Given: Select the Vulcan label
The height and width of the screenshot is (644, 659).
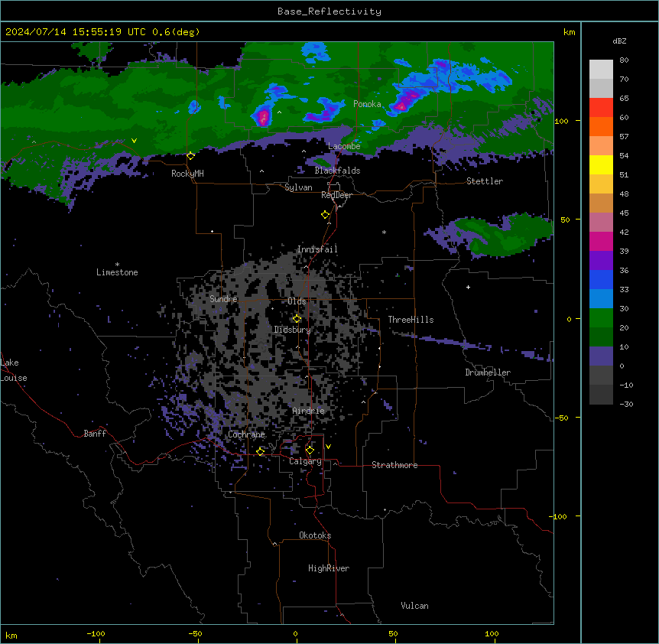Looking at the screenshot, I should [x=415, y=606].
